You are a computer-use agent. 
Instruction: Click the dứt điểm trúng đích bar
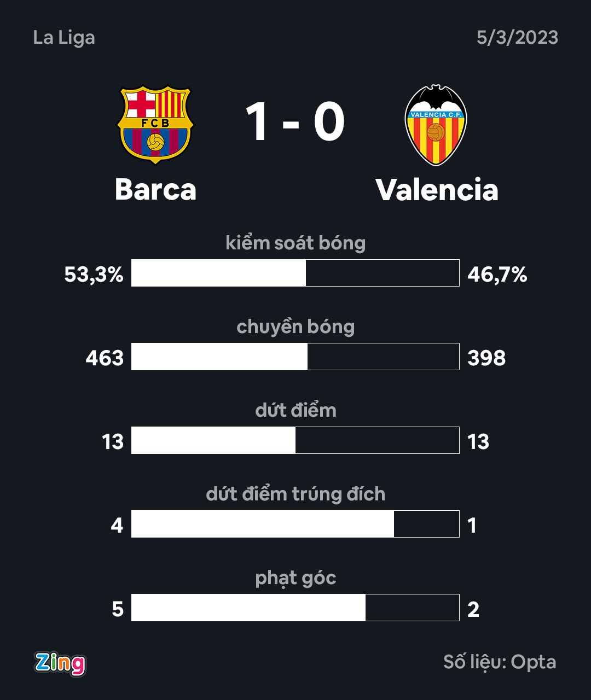click(x=295, y=524)
